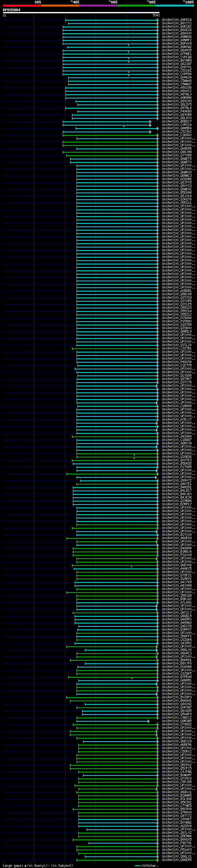Open hit UniRef100_C0PCQ6
The image size is (197, 868).
pos(176,57)
